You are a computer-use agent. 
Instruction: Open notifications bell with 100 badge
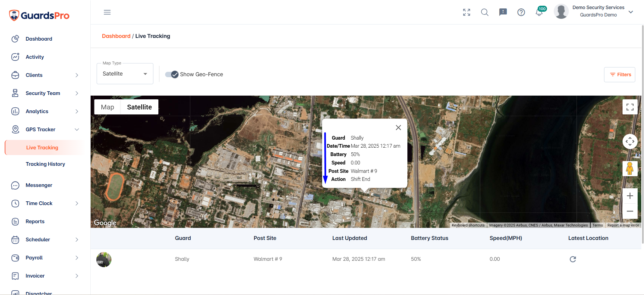540,12
